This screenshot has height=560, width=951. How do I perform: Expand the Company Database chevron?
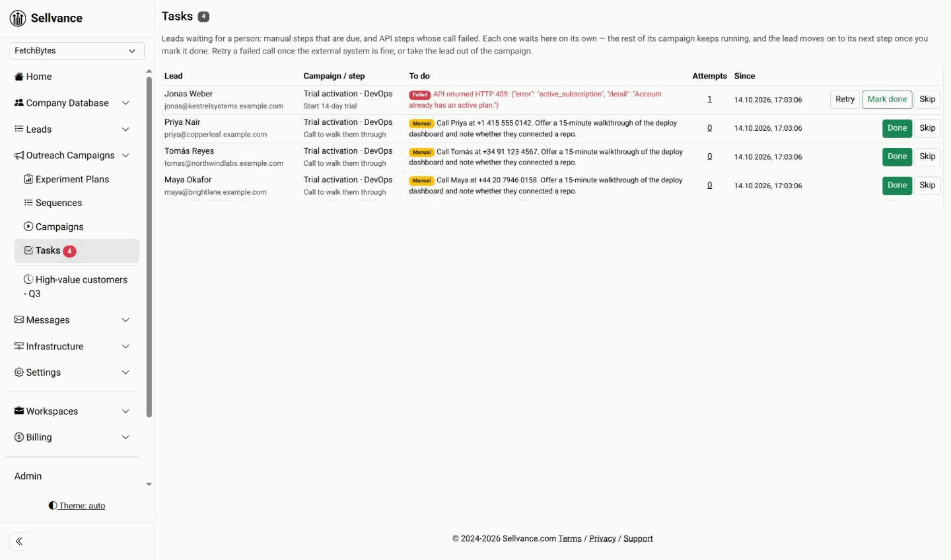(125, 103)
